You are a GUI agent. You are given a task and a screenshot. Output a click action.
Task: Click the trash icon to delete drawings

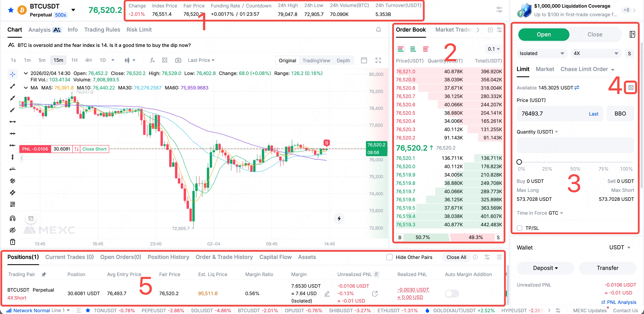click(x=13, y=242)
